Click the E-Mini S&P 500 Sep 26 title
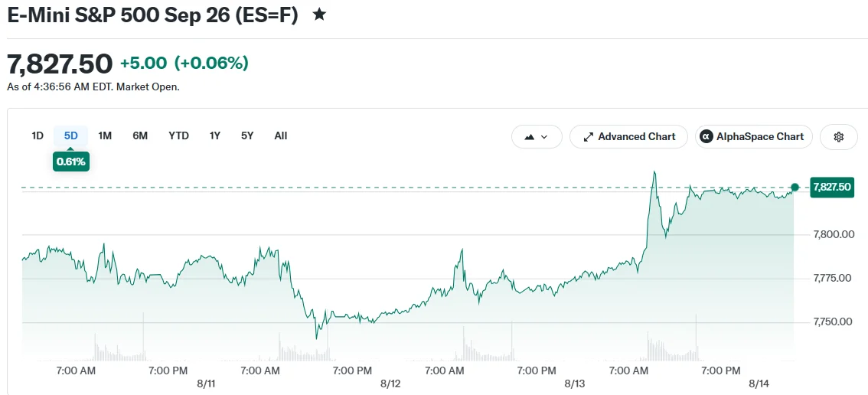 click(152, 15)
